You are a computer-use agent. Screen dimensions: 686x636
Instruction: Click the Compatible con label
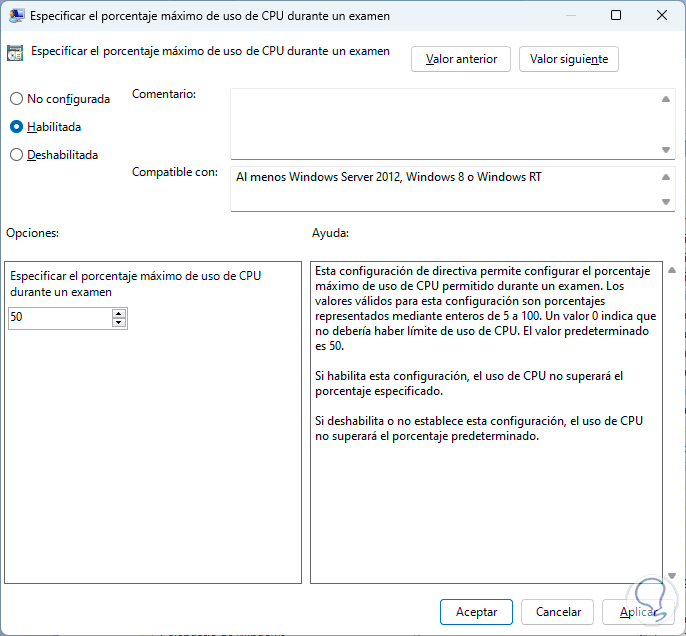(x=175, y=172)
